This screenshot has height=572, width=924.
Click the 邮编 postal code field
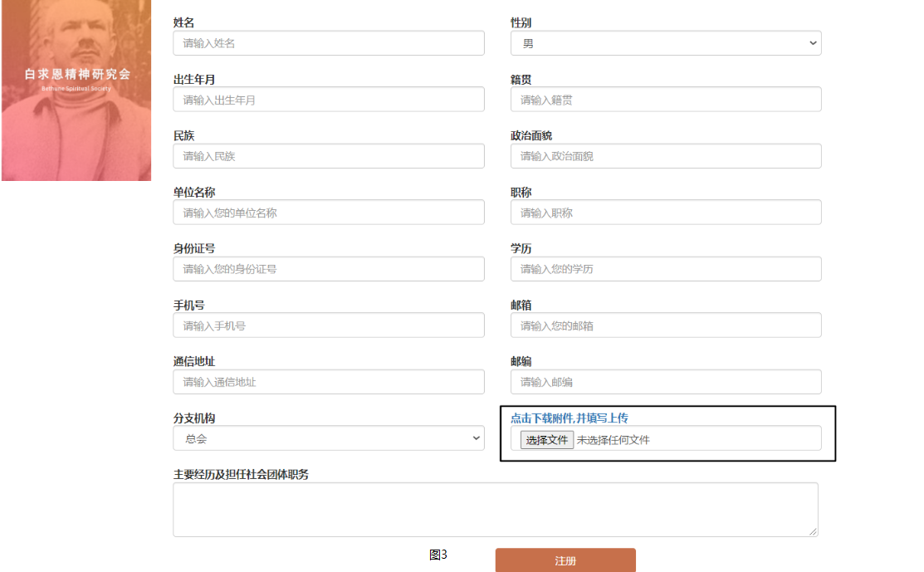click(x=665, y=382)
